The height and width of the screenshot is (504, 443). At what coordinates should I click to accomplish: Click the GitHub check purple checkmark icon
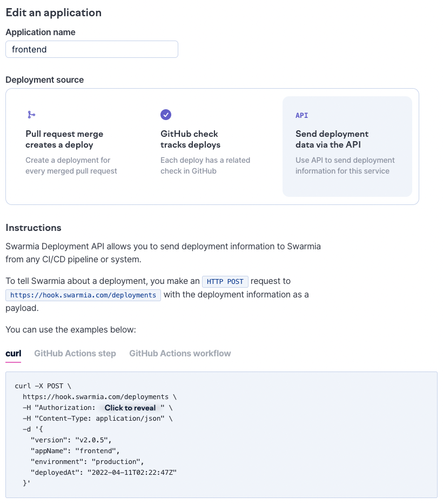point(166,115)
